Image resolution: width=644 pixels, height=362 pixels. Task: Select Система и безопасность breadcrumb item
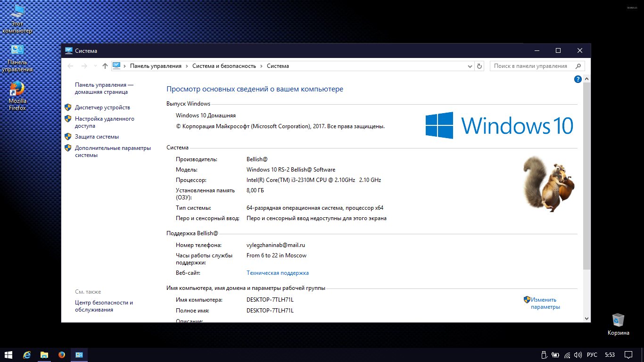coord(224,66)
